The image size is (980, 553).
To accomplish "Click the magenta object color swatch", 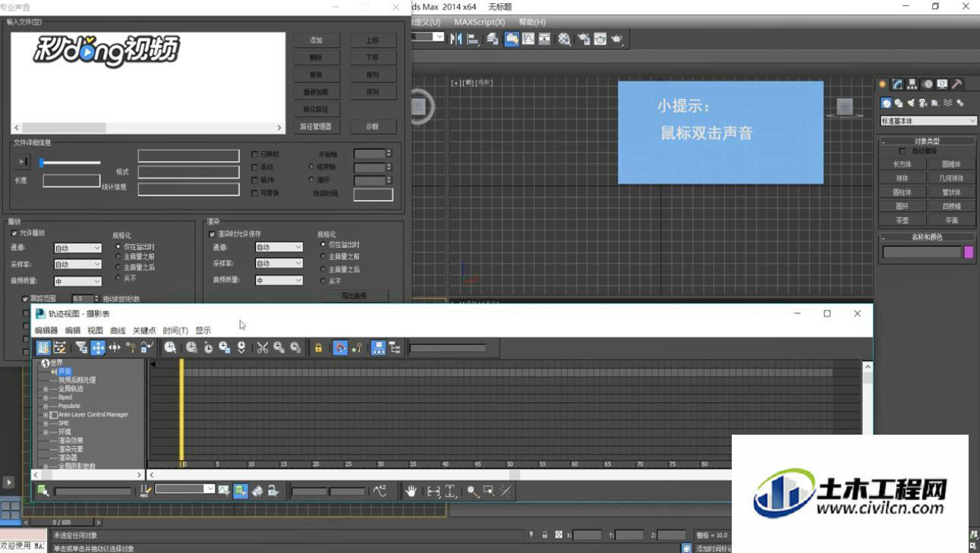I will 969,253.
